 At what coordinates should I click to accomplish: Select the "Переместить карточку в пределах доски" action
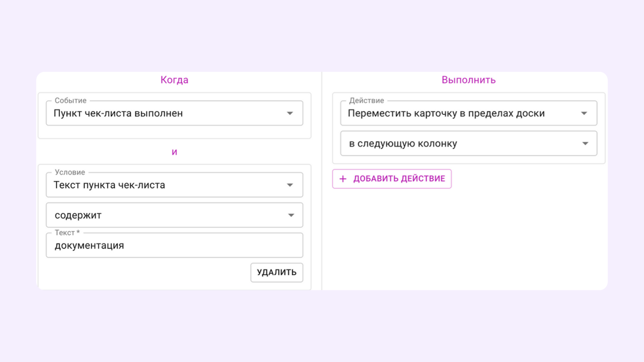click(x=446, y=113)
